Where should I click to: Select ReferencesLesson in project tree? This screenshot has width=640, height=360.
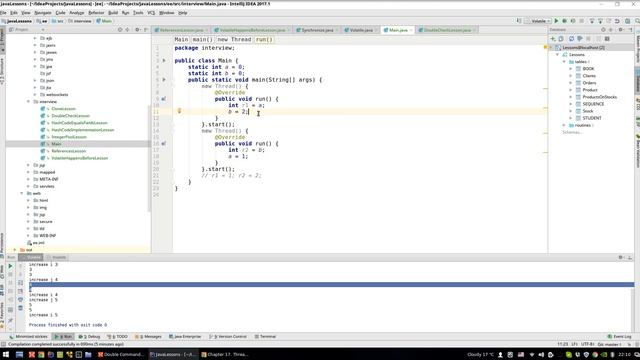68,151
